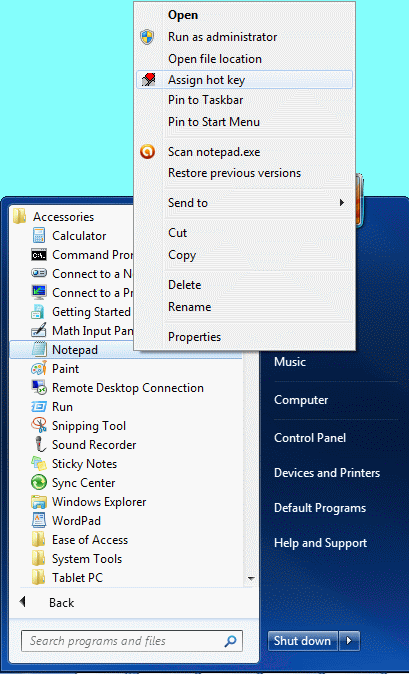Click the Connect to a Network Projector icon
This screenshot has height=674, width=409.
tap(39, 273)
